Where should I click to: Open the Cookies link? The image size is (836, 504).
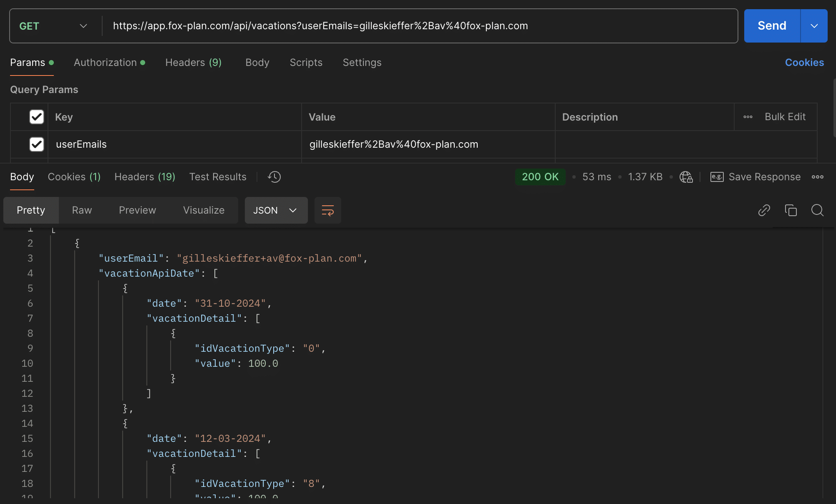coord(804,63)
